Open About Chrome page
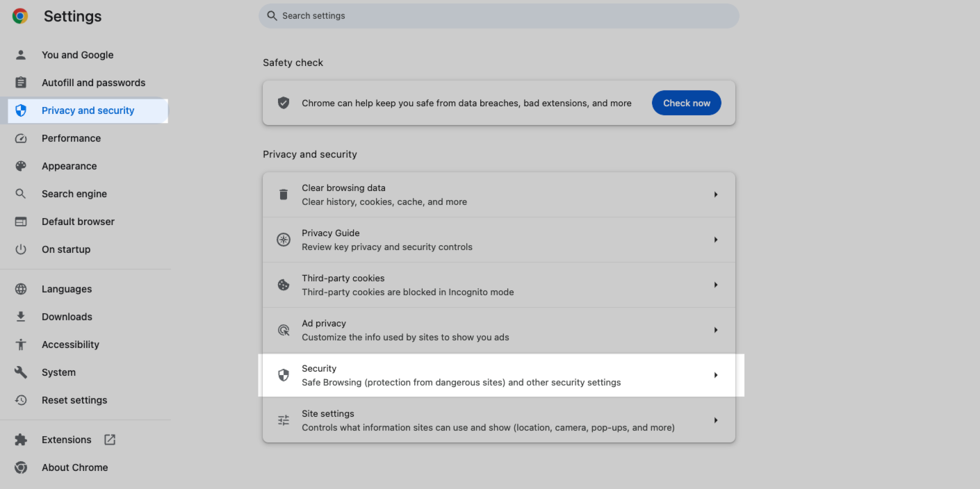980x489 pixels. pos(74,467)
